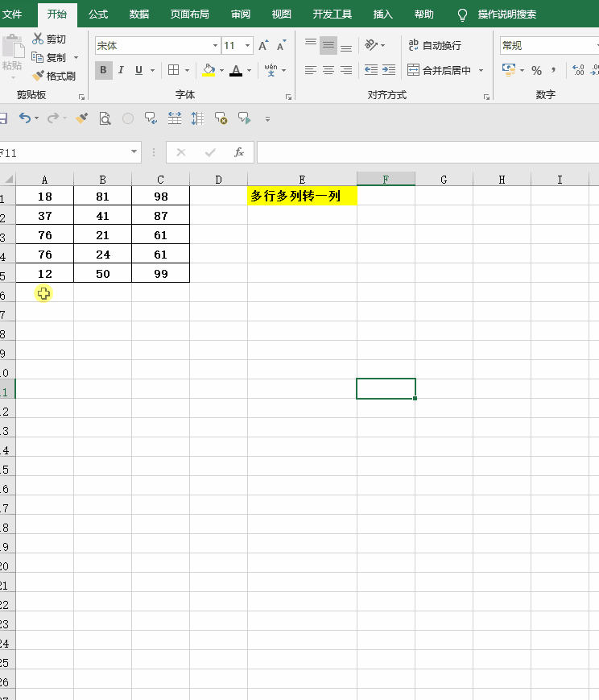Click yellow cell 多行多列转一列
Image resolution: width=599 pixels, height=700 pixels.
tap(302, 196)
